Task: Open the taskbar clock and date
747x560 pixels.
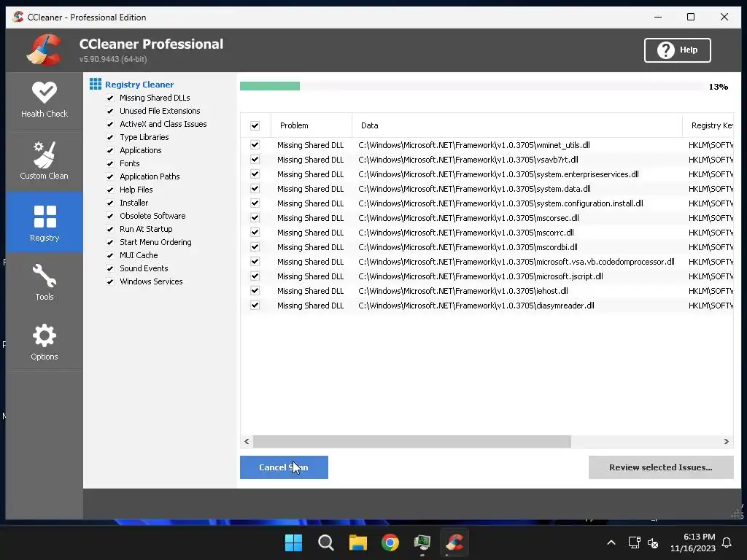Action: tap(693, 542)
